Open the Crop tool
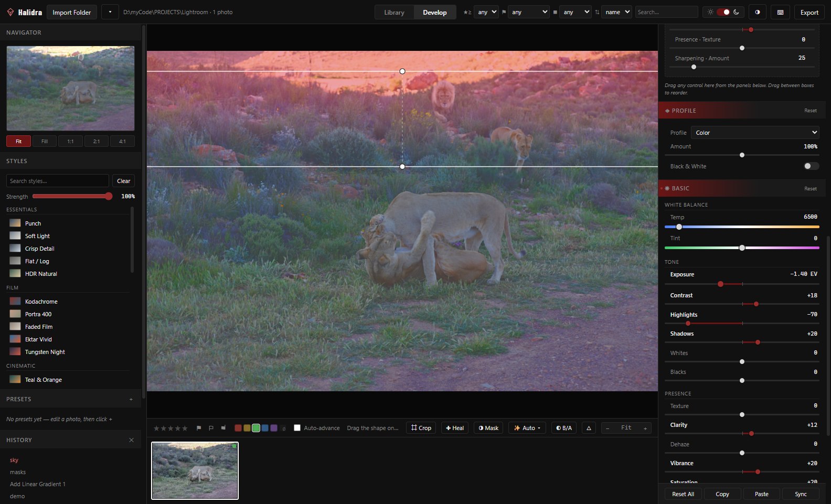831x504 pixels. click(421, 428)
